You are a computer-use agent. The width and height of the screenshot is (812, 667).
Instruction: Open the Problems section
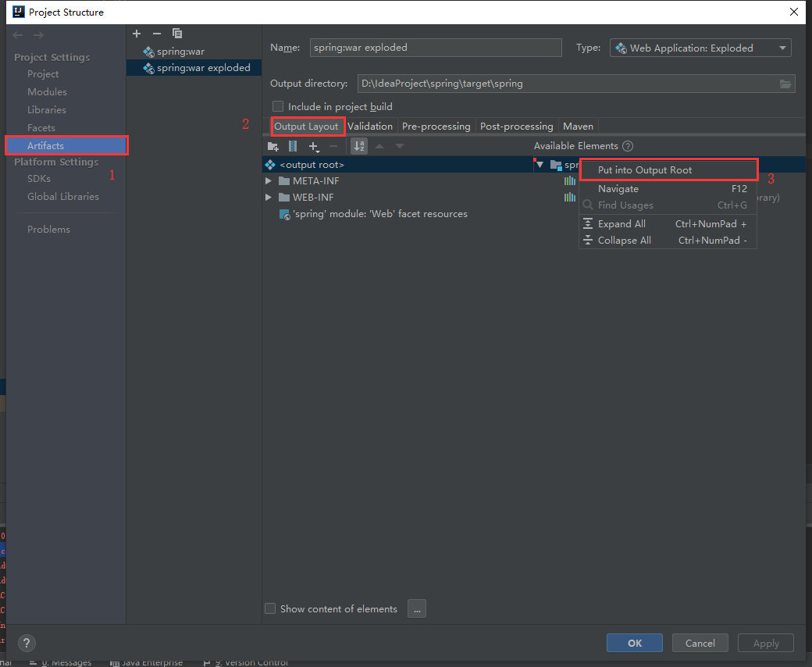click(x=48, y=230)
